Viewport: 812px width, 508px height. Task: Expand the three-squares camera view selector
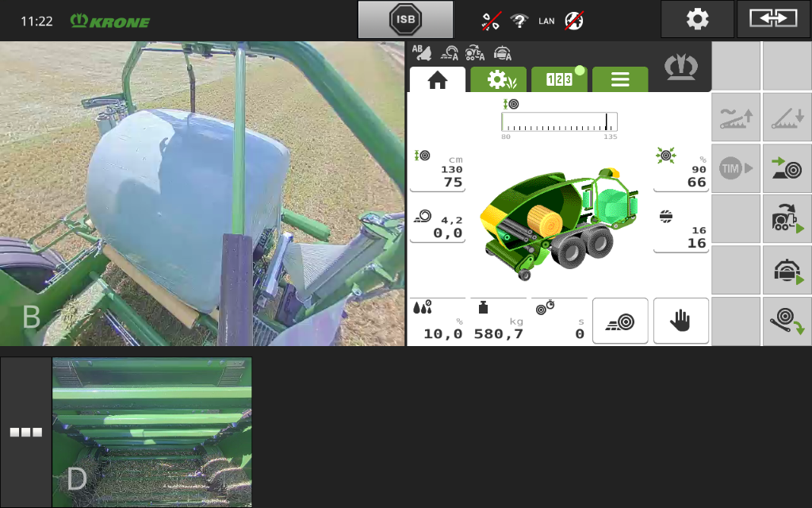(x=25, y=432)
